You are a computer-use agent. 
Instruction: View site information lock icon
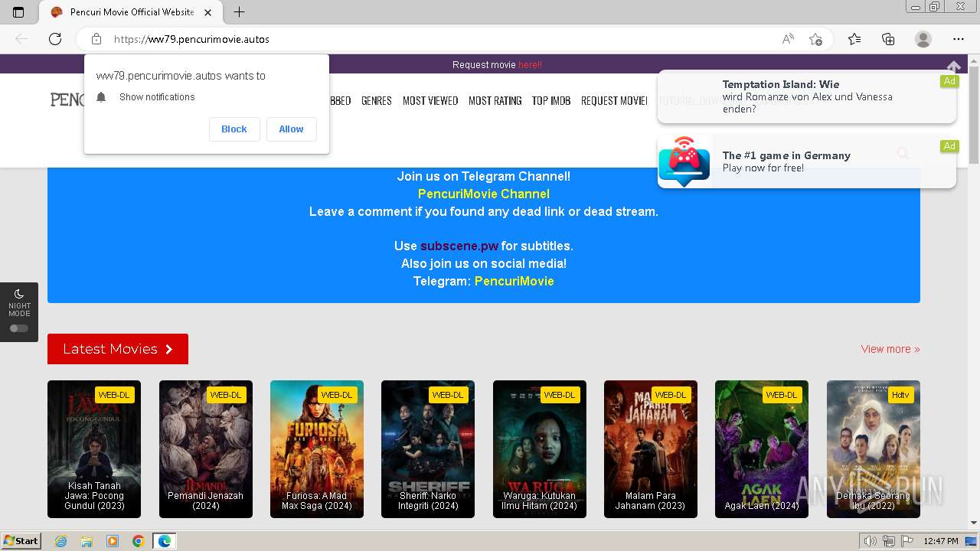(x=96, y=39)
